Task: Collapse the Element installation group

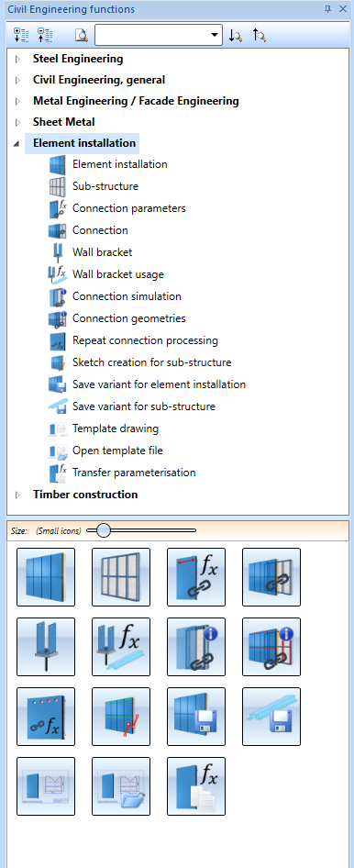Action: point(17,143)
